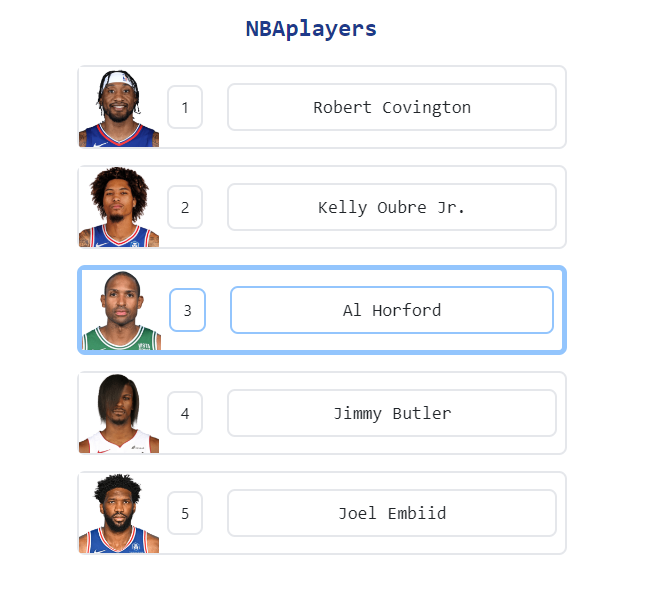Select the last player card row
This screenshot has height=614, width=654.
322,513
